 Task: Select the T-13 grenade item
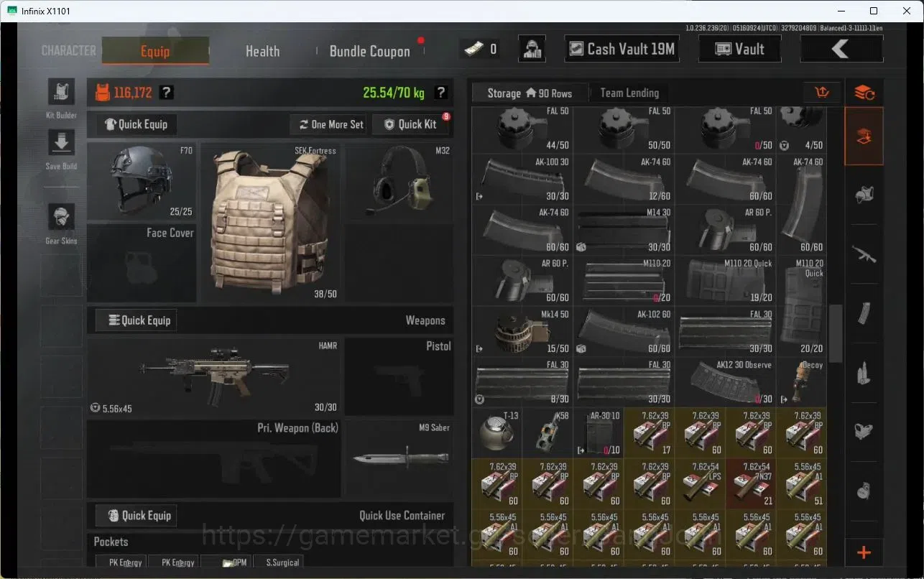(497, 432)
